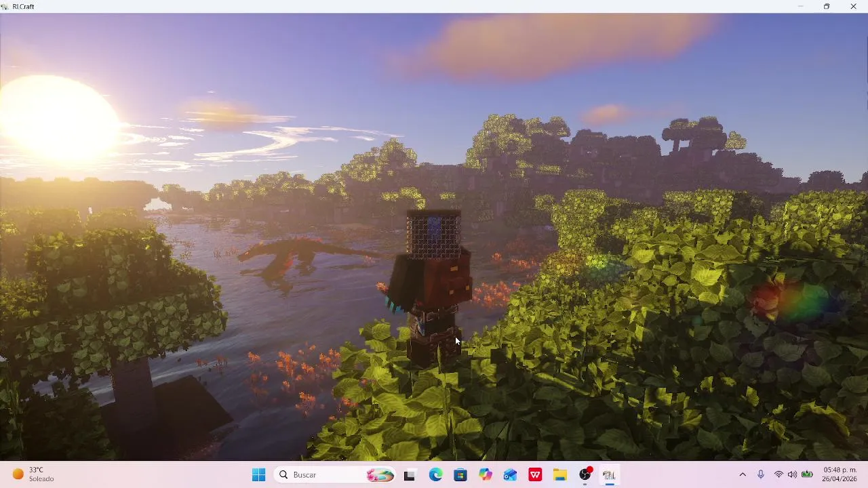The height and width of the screenshot is (488, 868).
Task: Open Wi-Fi network settings icon
Action: click(778, 475)
